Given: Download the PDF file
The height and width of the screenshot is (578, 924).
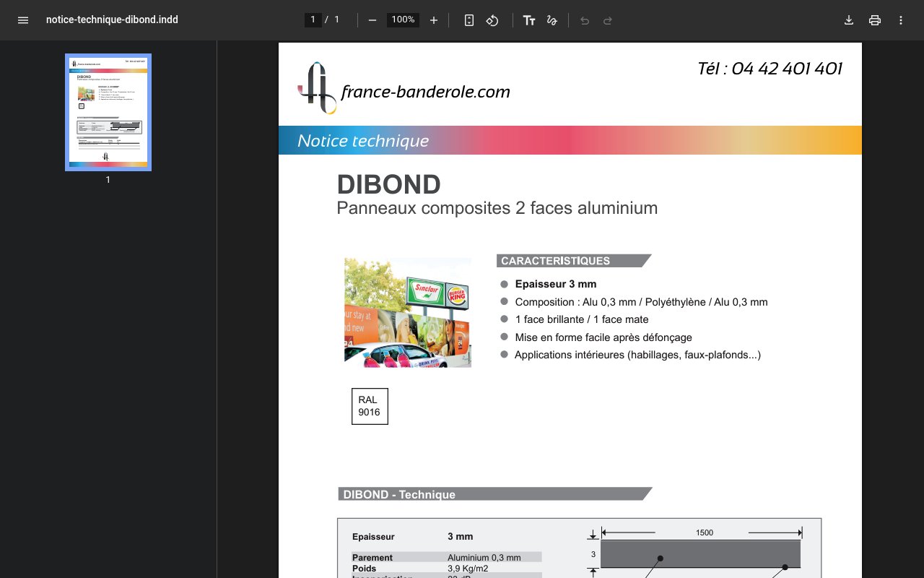Looking at the screenshot, I should (x=849, y=20).
